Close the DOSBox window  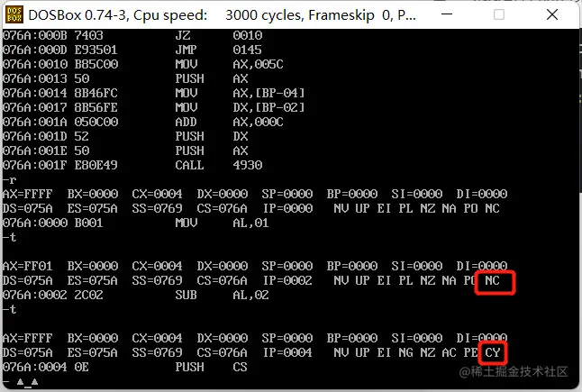click(x=552, y=14)
